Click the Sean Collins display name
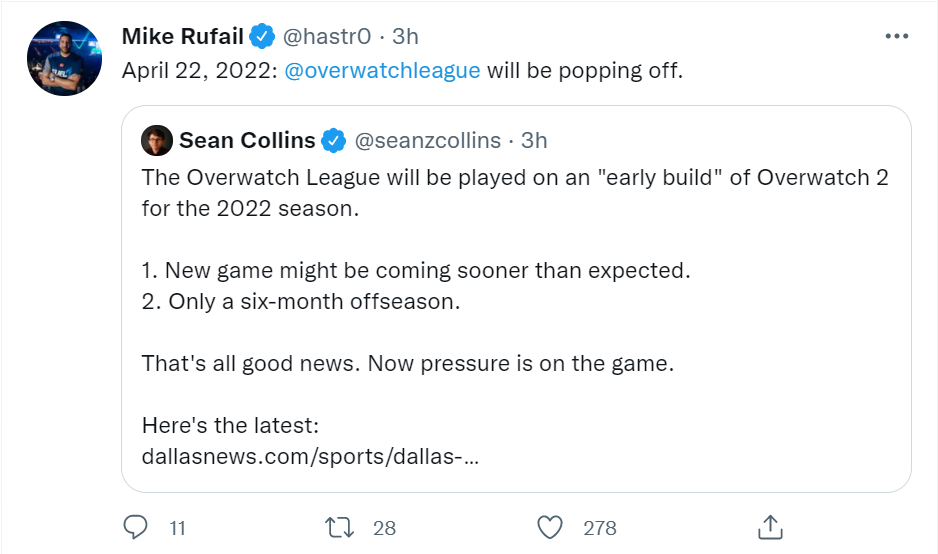 pyautogui.click(x=247, y=140)
